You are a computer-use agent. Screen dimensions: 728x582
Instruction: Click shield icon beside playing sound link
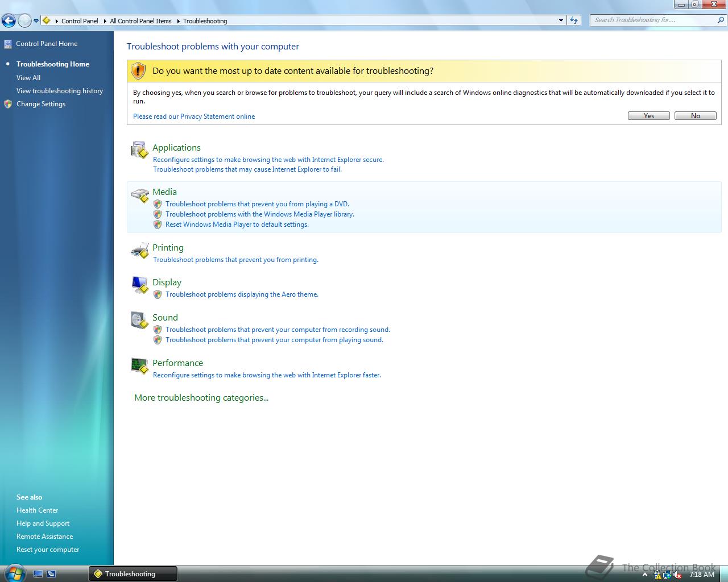click(158, 340)
